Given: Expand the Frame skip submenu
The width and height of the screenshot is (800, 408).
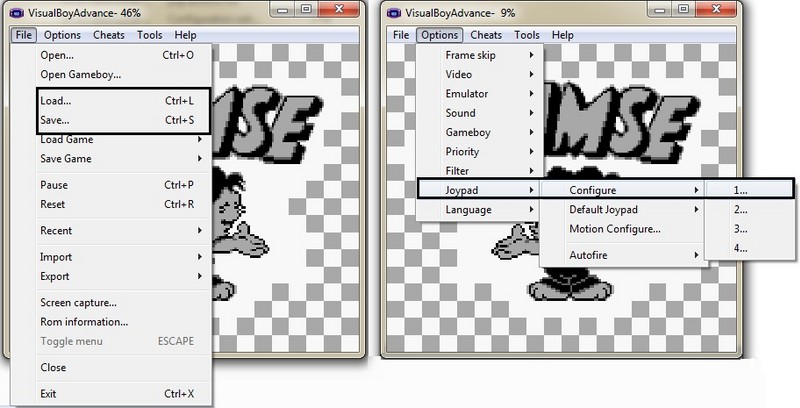Looking at the screenshot, I should coord(480,55).
